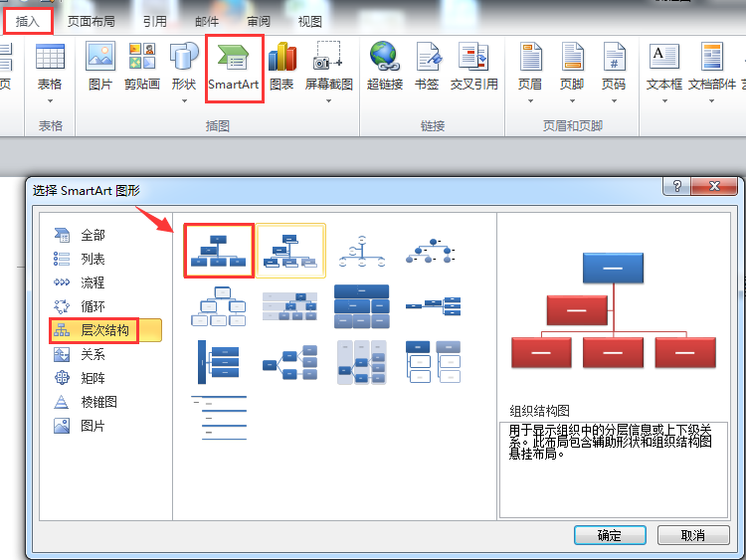Switch to the 邮件 tab
This screenshot has width=746, height=560.
click(x=207, y=22)
